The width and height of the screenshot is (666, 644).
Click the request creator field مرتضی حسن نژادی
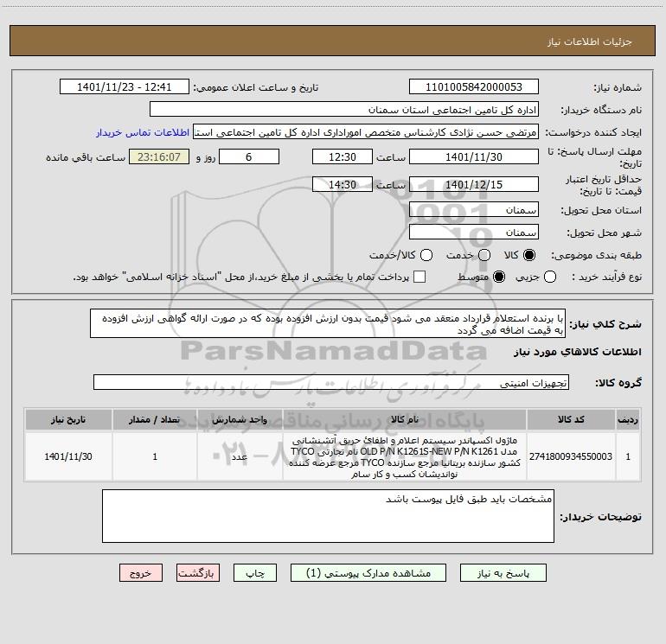[x=366, y=132]
